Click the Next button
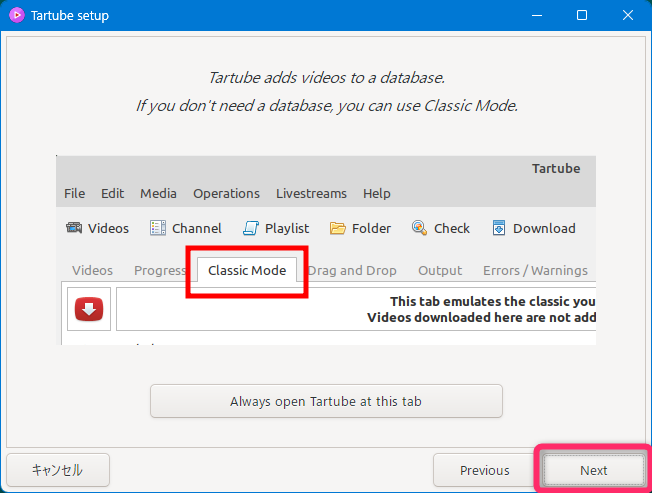 (593, 470)
